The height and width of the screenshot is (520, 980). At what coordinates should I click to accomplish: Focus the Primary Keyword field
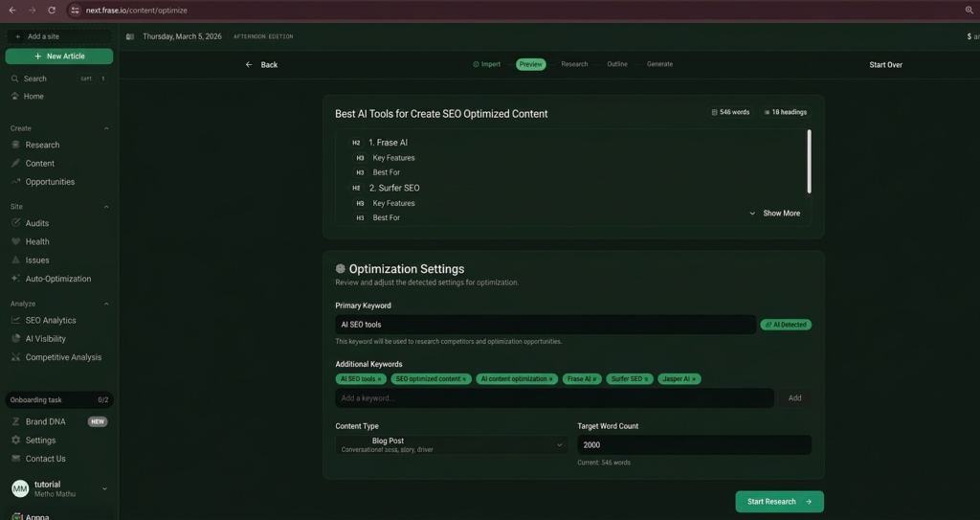546,325
